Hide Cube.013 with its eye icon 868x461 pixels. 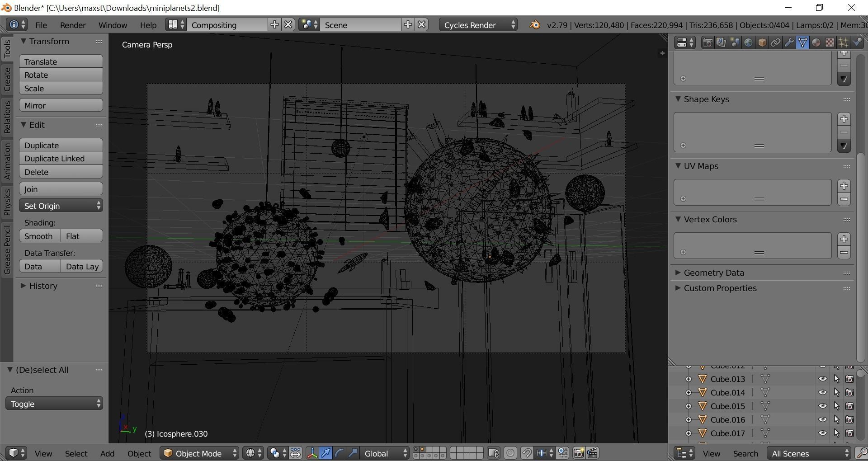pos(822,379)
